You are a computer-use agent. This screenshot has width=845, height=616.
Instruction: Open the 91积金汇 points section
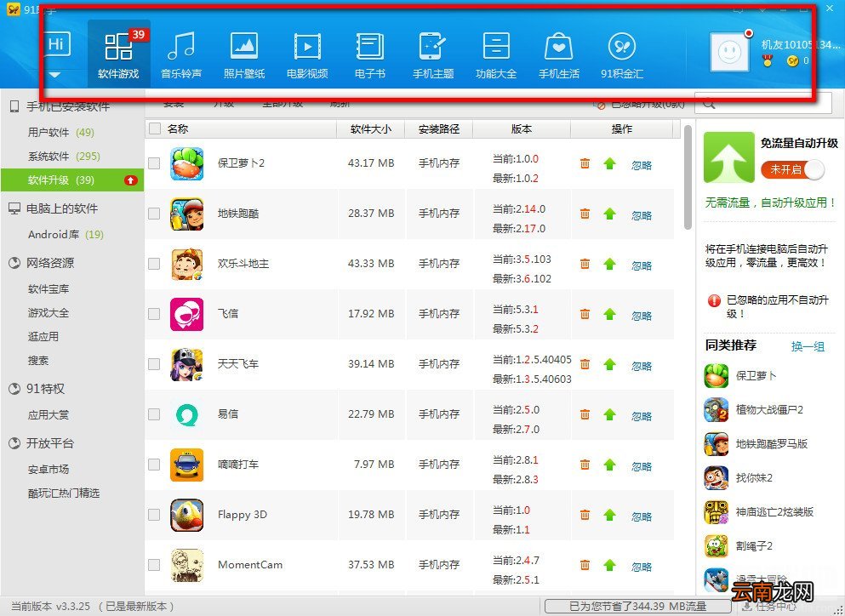pyautogui.click(x=622, y=54)
